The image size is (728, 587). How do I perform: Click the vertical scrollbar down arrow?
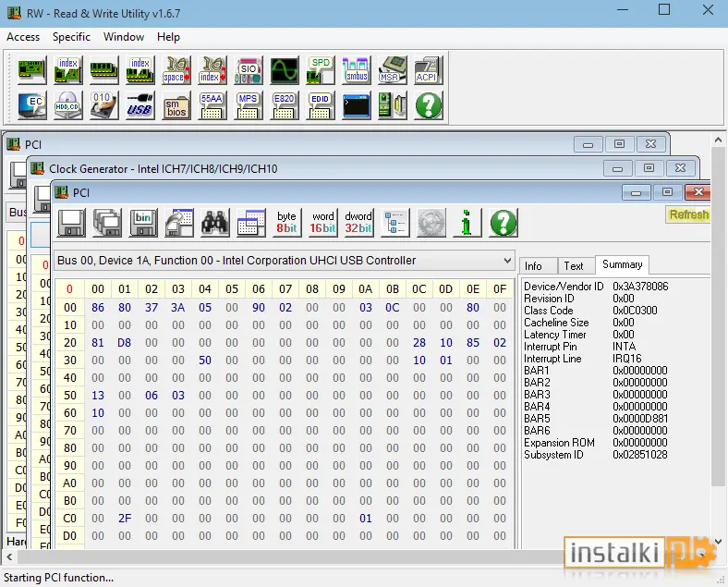[718, 542]
